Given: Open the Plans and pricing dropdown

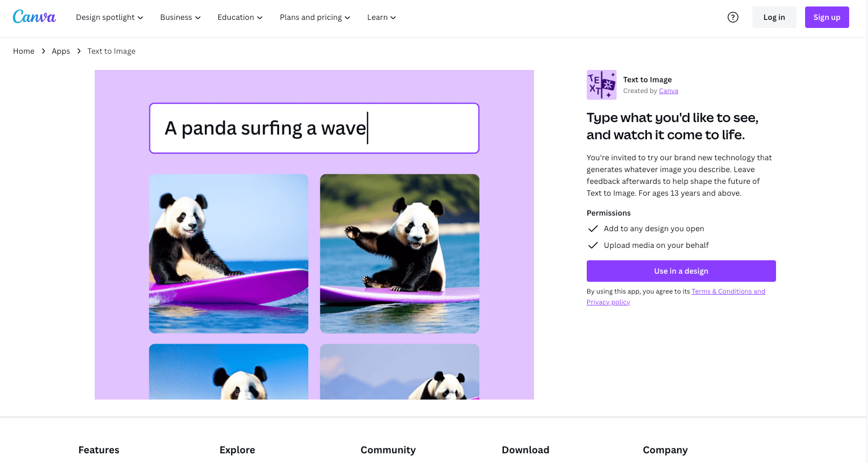Looking at the screenshot, I should (315, 17).
